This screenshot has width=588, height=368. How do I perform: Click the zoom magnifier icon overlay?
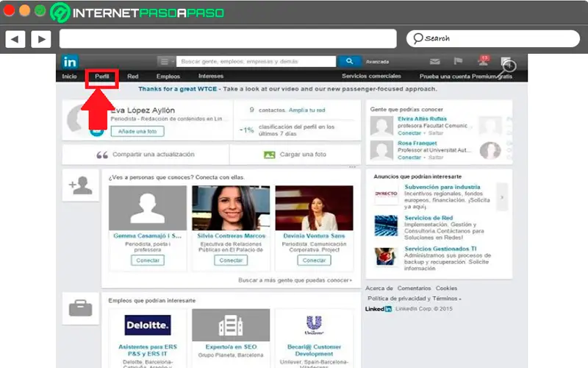tap(507, 67)
